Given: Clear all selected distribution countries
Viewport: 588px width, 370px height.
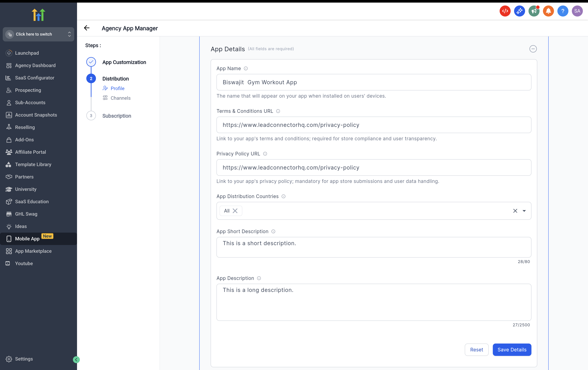Looking at the screenshot, I should pyautogui.click(x=515, y=211).
